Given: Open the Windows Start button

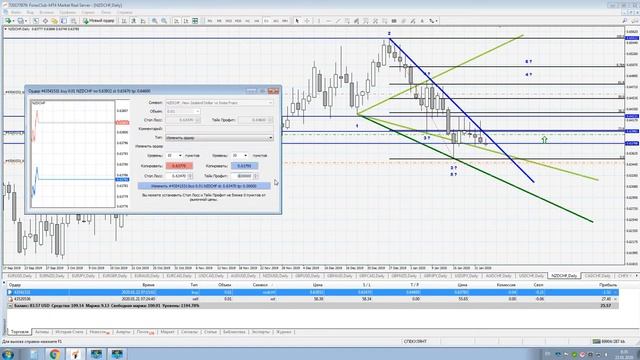Looking at the screenshot, I should pos(8,354).
